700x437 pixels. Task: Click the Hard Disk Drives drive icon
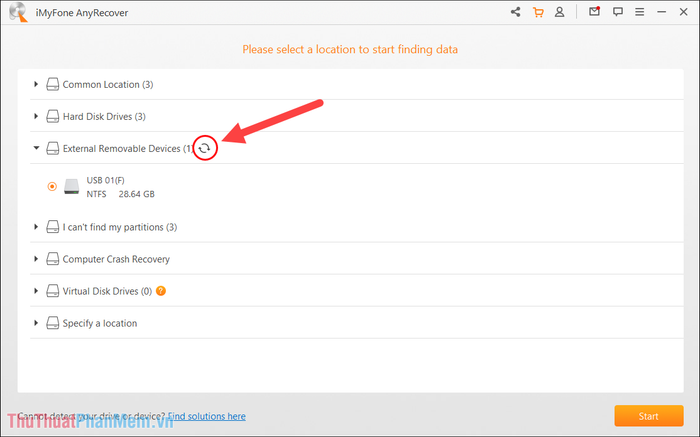[x=53, y=117]
